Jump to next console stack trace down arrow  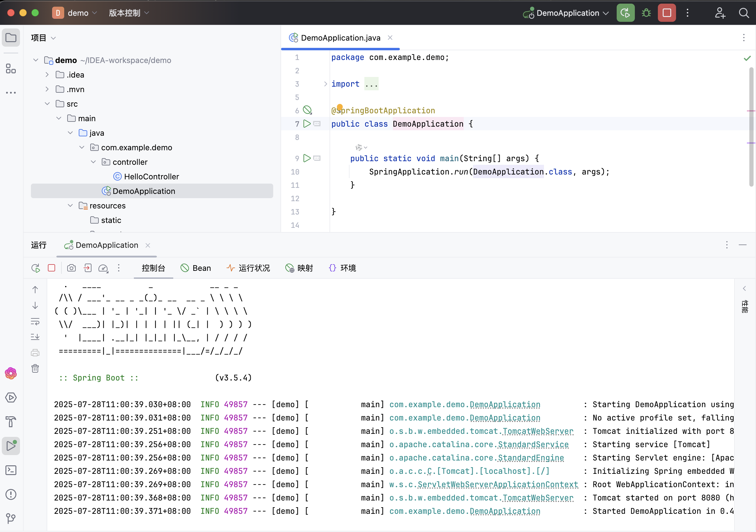click(x=35, y=305)
